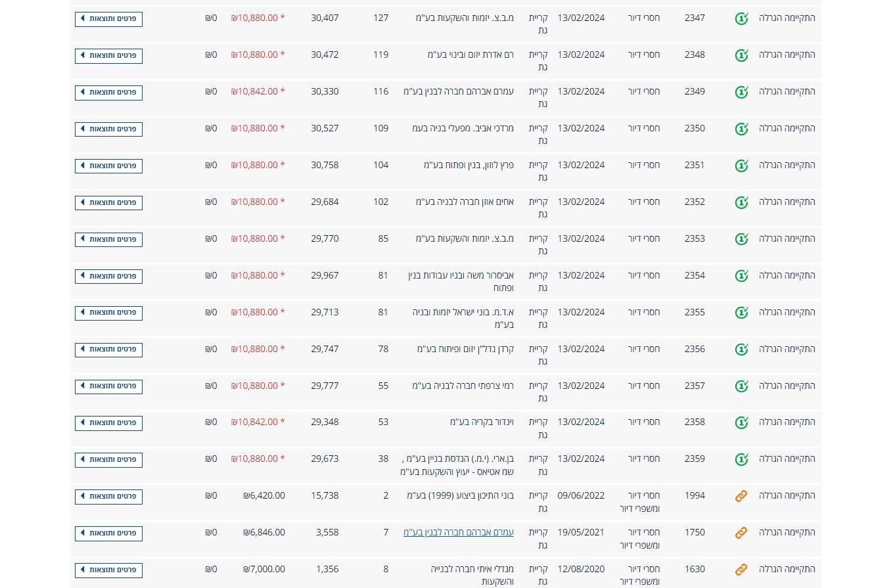The image size is (872, 588).
Task: Click the orange chain-link icon for lottery 1750
Action: [741, 533]
